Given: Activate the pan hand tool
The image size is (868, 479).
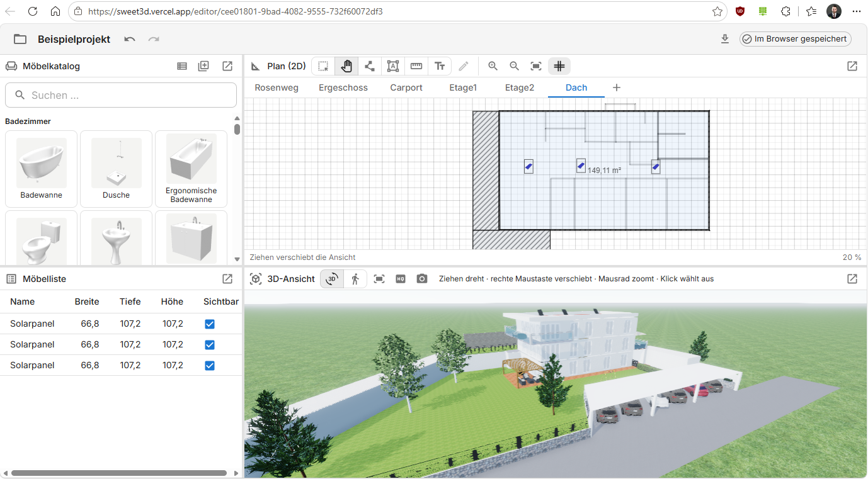Looking at the screenshot, I should (x=346, y=66).
